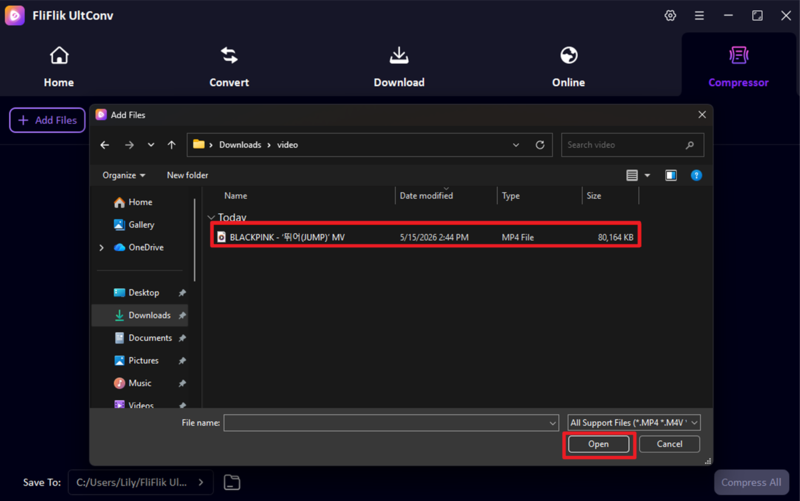Open recent locations dropdown arrow
The image size is (800, 501).
[x=151, y=145]
